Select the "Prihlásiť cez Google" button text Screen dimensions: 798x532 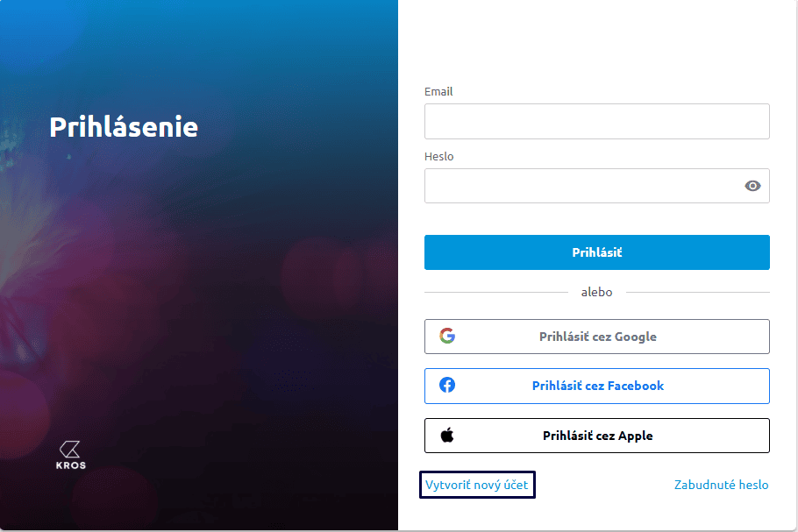(x=597, y=337)
